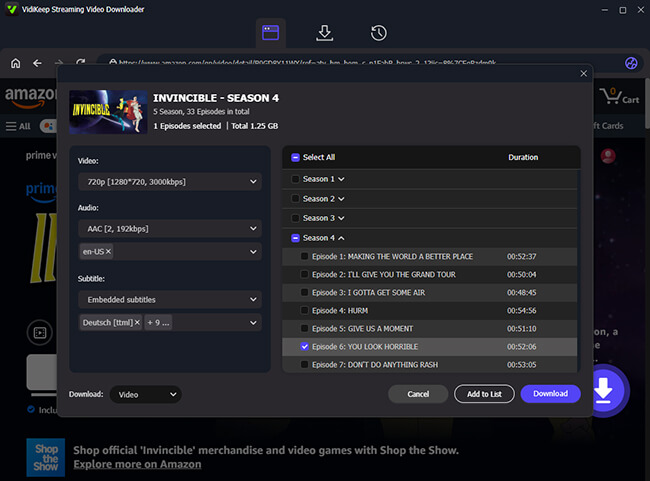650x481 pixels.
Task: Open the browser tab icon in top toolbar
Action: click(x=270, y=33)
